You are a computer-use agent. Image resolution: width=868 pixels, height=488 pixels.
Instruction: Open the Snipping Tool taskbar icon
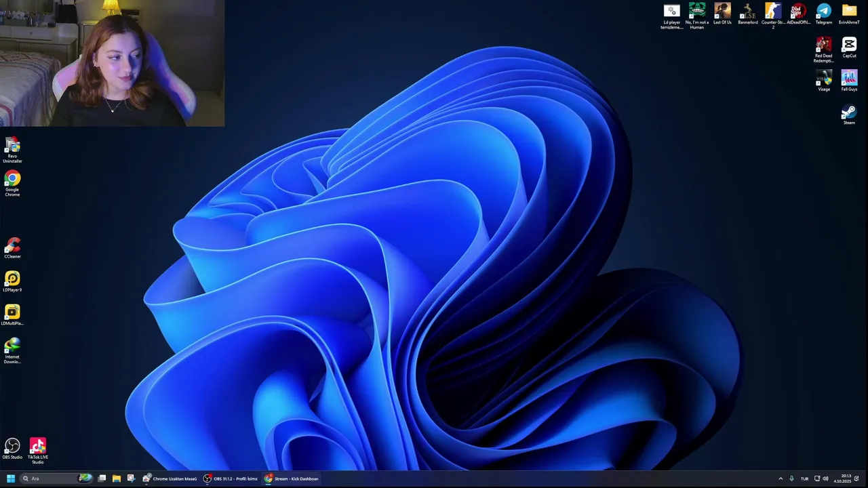pos(131,479)
